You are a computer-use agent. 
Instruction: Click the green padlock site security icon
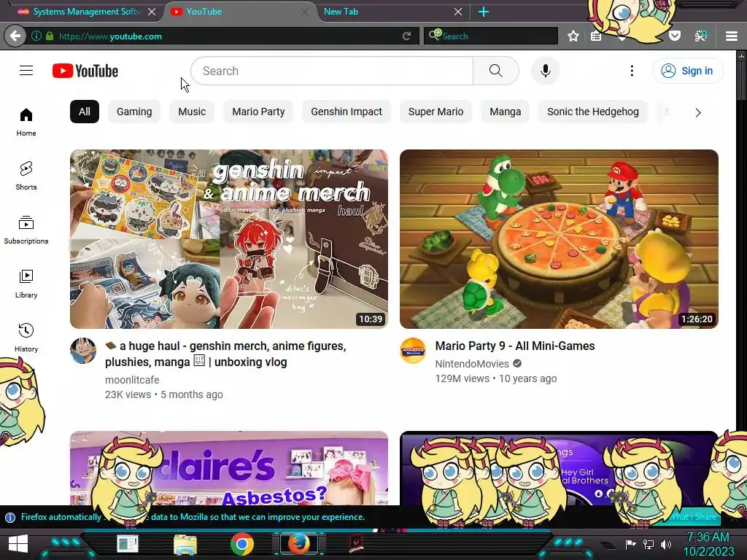[x=50, y=36]
